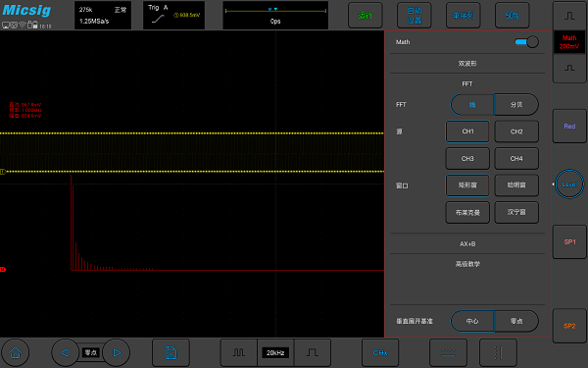Set vertical expand reference to 零点
The width and height of the screenshot is (588, 368).
point(516,321)
